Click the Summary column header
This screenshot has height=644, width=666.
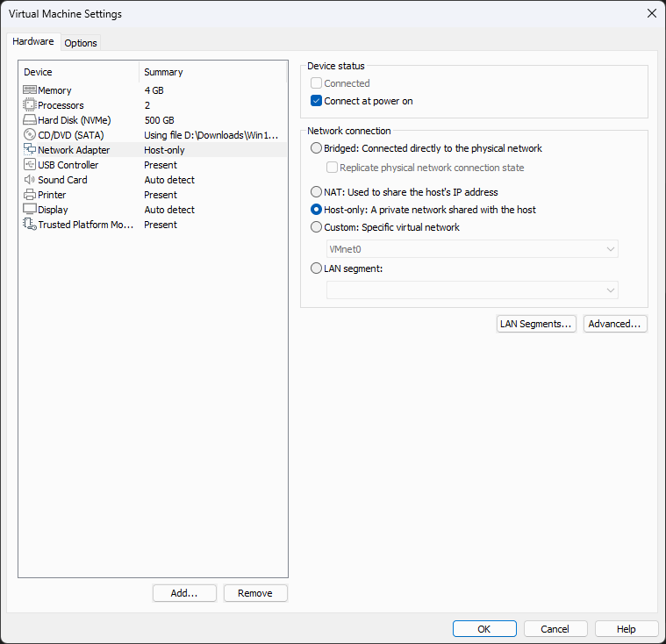tap(163, 72)
